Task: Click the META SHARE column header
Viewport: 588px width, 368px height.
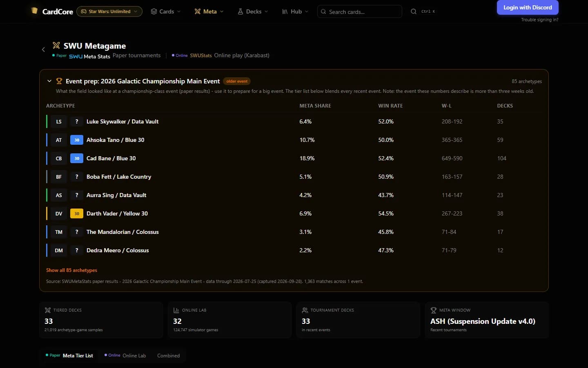Action: 315,106
